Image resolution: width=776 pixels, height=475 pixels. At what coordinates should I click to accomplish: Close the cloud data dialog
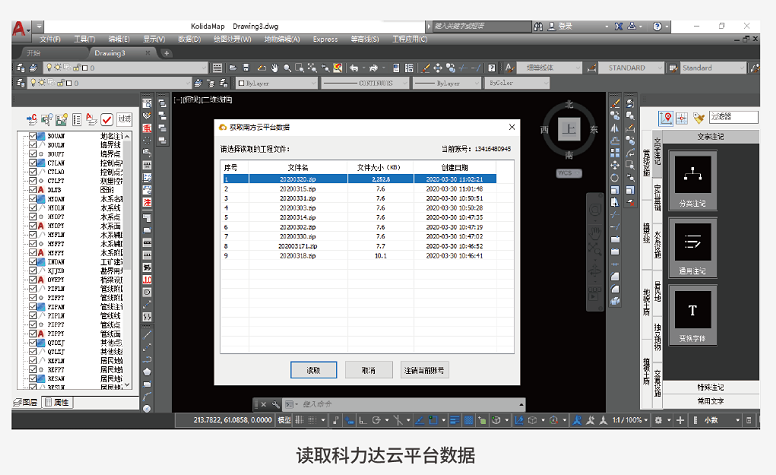coord(512,127)
